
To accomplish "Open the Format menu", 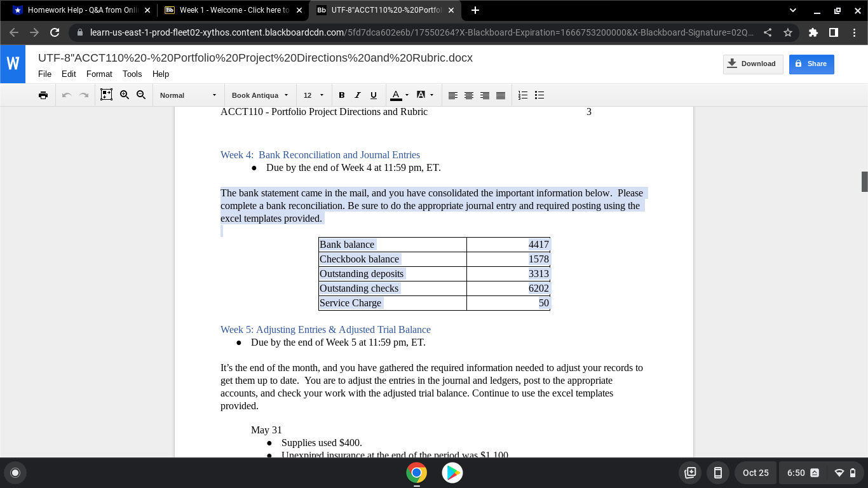I will pos(99,74).
